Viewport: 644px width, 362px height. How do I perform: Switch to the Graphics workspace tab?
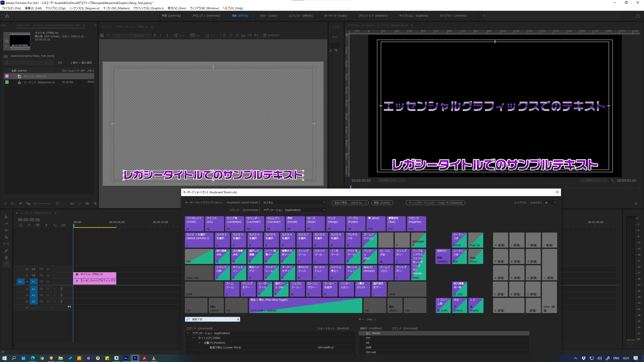tap(373, 16)
